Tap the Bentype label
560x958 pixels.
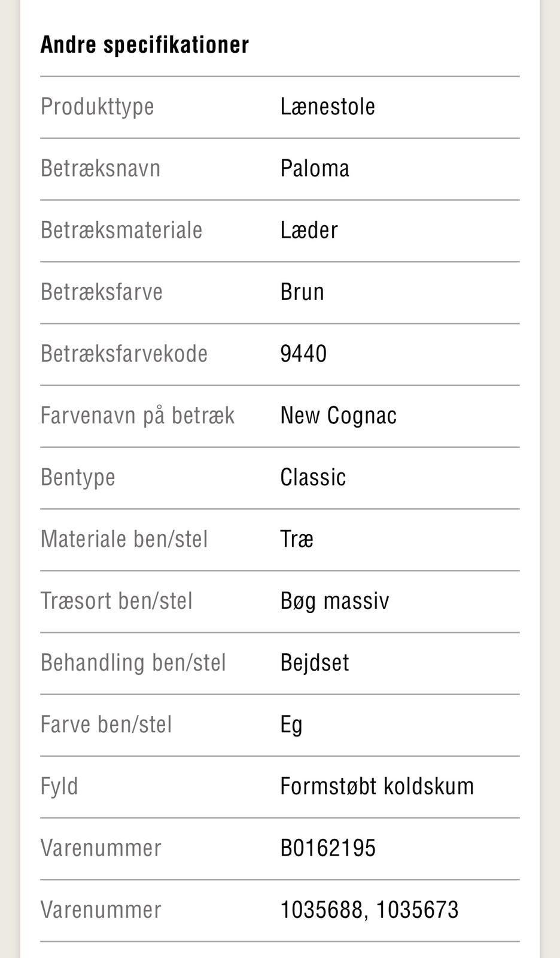pyautogui.click(x=78, y=477)
